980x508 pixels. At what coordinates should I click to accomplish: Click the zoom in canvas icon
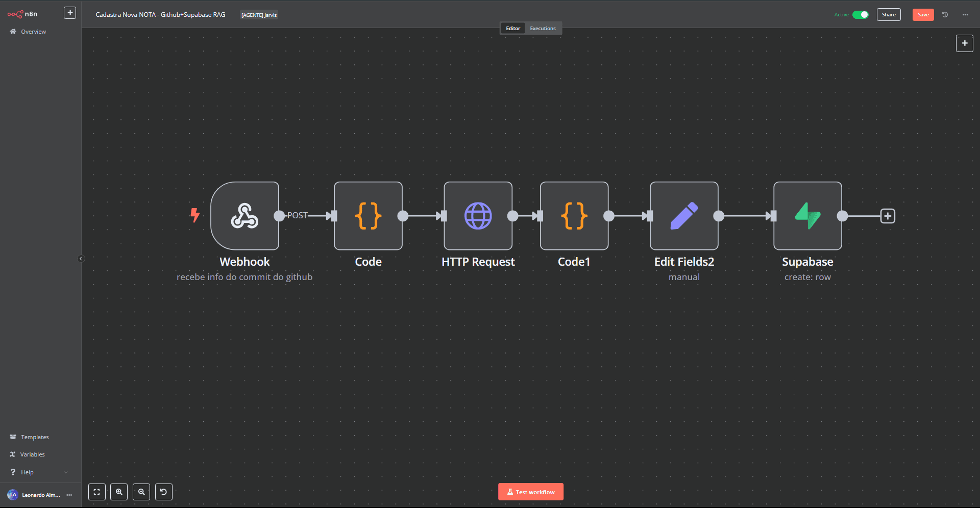119,492
